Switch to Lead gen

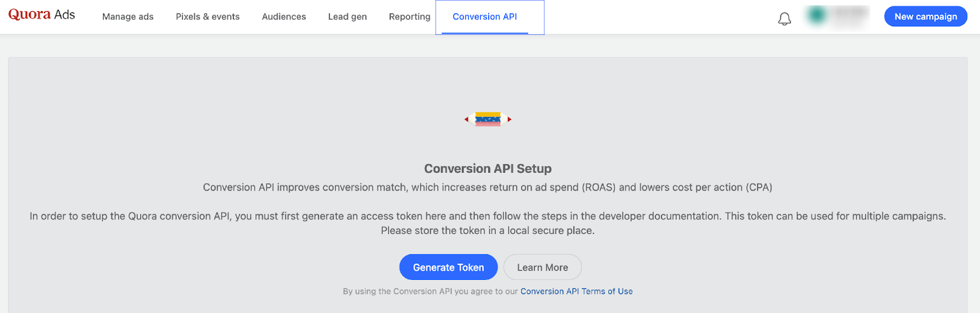click(347, 17)
